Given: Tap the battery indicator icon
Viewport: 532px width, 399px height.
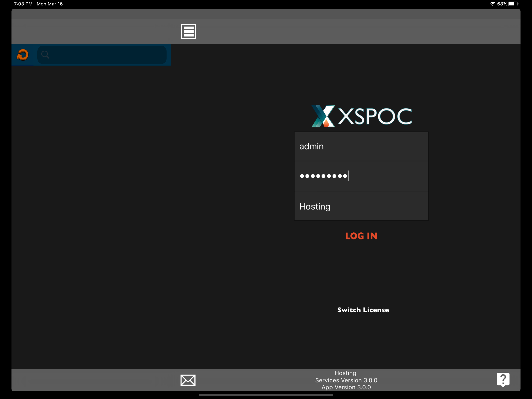Looking at the screenshot, I should tap(514, 4).
